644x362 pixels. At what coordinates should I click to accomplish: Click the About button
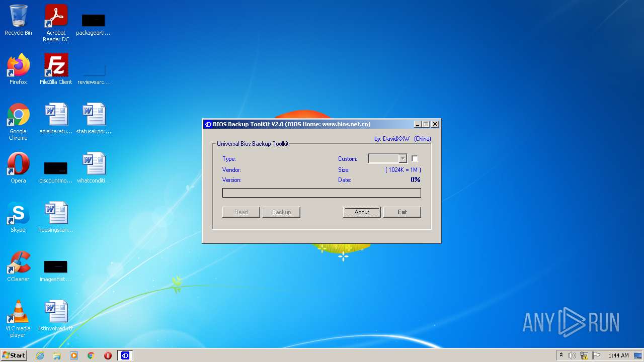coord(362,212)
